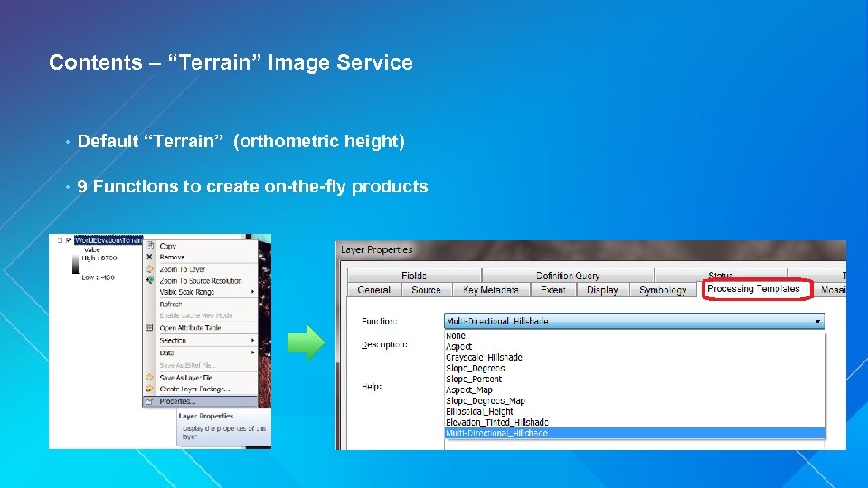Image resolution: width=868 pixels, height=488 pixels.
Task: Switch to the Key Metadata tab
Action: pos(491,290)
